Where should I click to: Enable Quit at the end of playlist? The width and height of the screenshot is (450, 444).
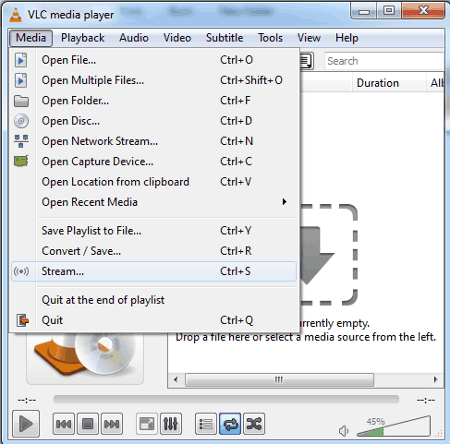coord(154,300)
